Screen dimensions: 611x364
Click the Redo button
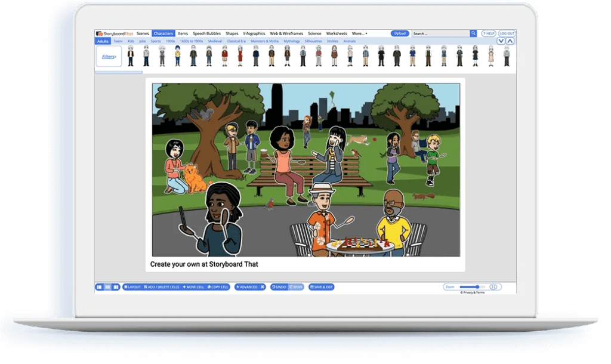pos(296,287)
